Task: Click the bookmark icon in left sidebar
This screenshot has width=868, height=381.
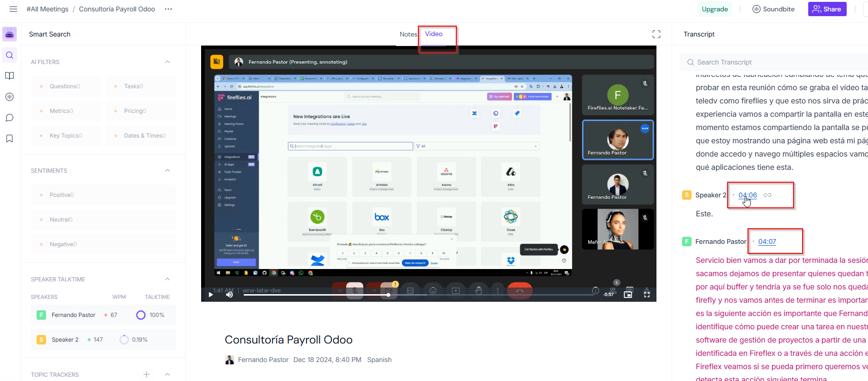Action: click(x=9, y=139)
